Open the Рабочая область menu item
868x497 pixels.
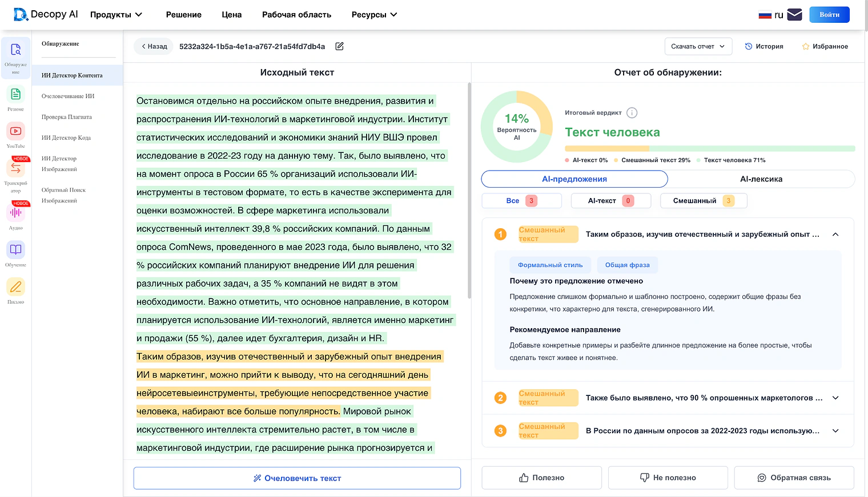(x=296, y=14)
